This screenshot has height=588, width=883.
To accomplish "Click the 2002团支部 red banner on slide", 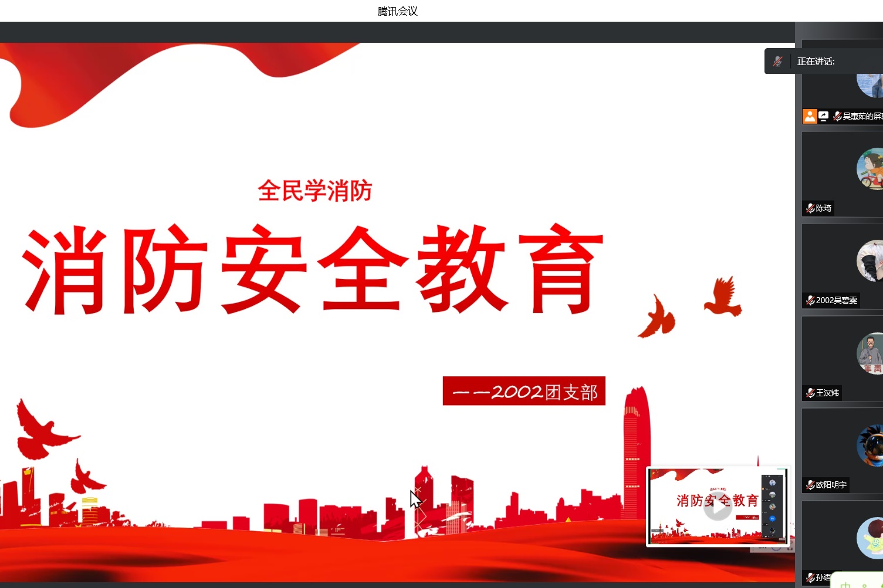I will click(524, 391).
